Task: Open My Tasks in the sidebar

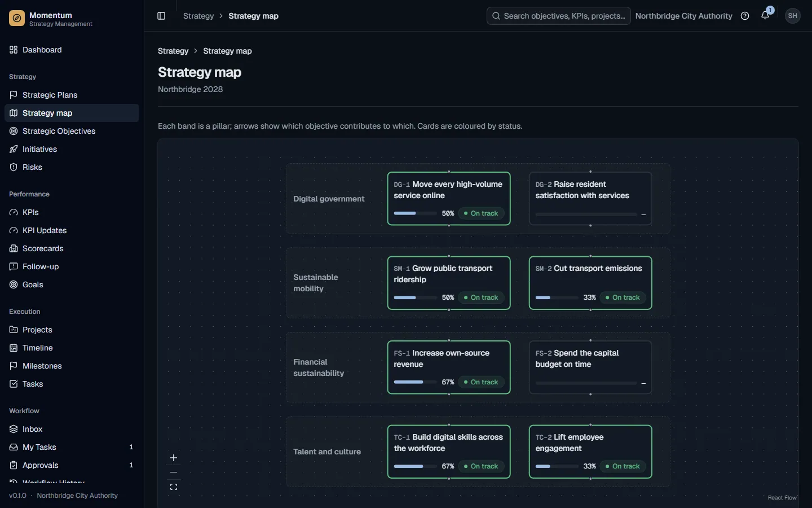Action: pos(72,447)
